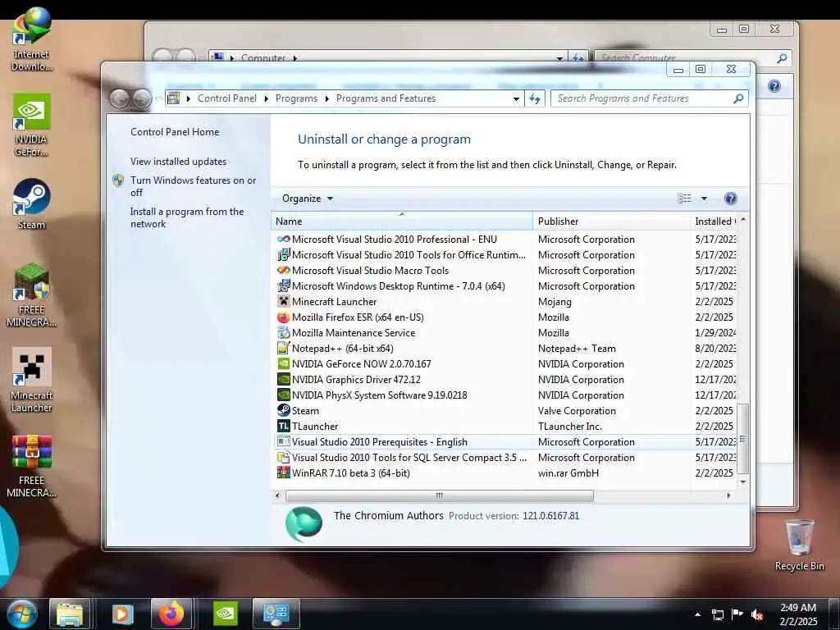Open the Recycle Bin on the desktop
Viewport: 840px width, 630px height.
point(799,545)
